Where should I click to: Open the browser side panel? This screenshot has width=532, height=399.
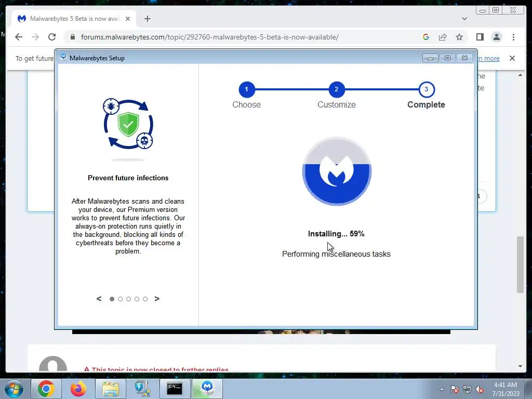tap(480, 37)
